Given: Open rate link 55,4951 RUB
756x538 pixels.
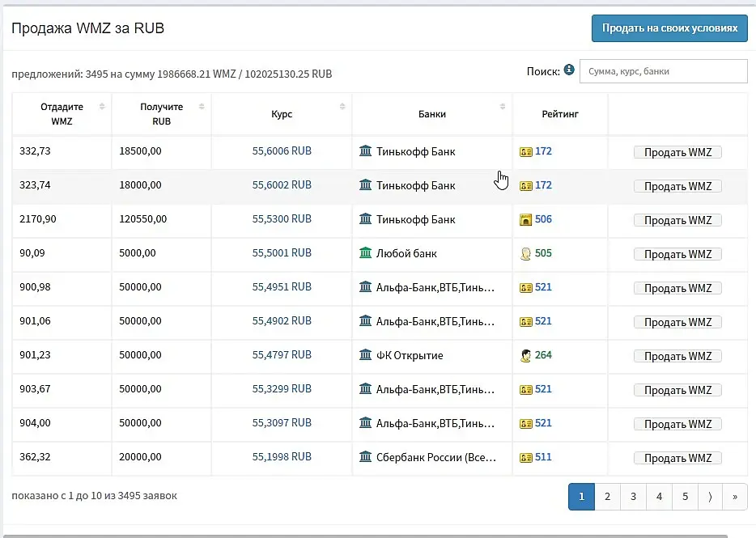Looking at the screenshot, I should tap(282, 287).
